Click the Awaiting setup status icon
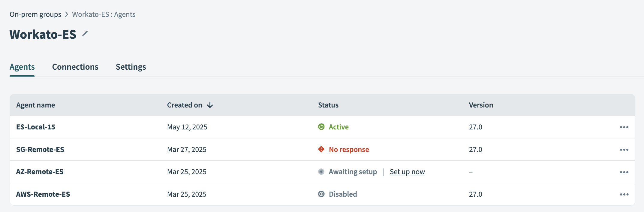Screen dimensions: 644x212 pyautogui.click(x=321, y=172)
